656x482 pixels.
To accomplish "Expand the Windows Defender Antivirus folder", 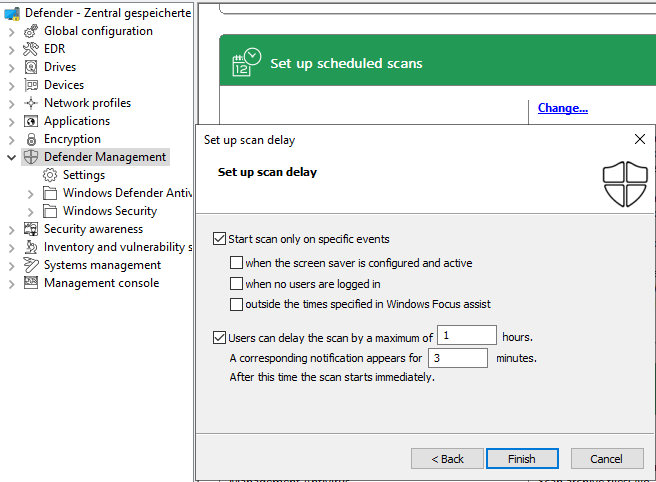I will click(x=31, y=194).
